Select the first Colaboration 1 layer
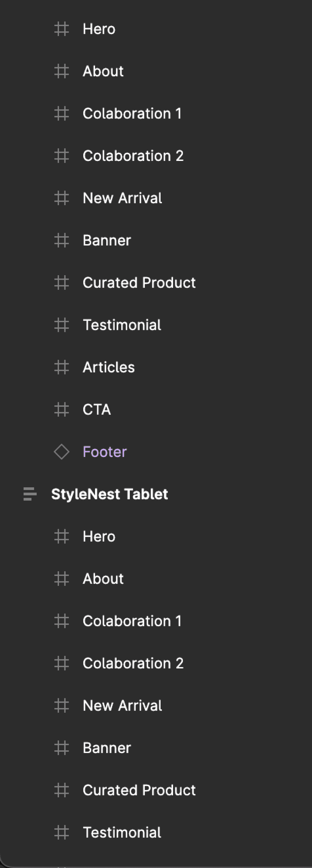This screenshot has width=312, height=868. (156, 114)
